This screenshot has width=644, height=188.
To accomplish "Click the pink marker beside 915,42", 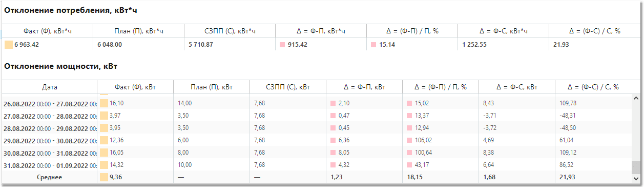I will coord(282,45).
